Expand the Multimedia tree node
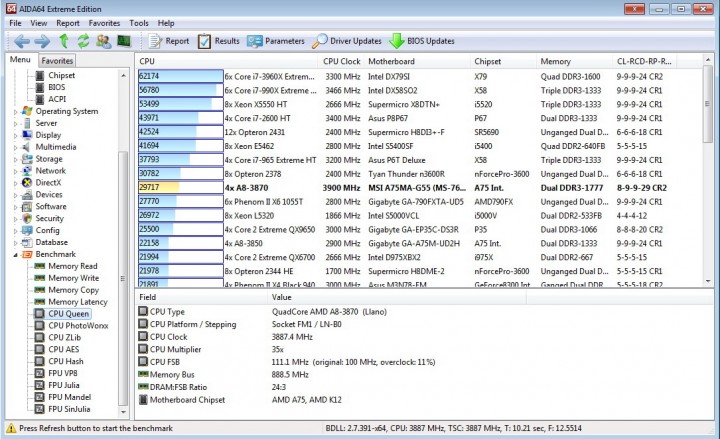 (16, 147)
